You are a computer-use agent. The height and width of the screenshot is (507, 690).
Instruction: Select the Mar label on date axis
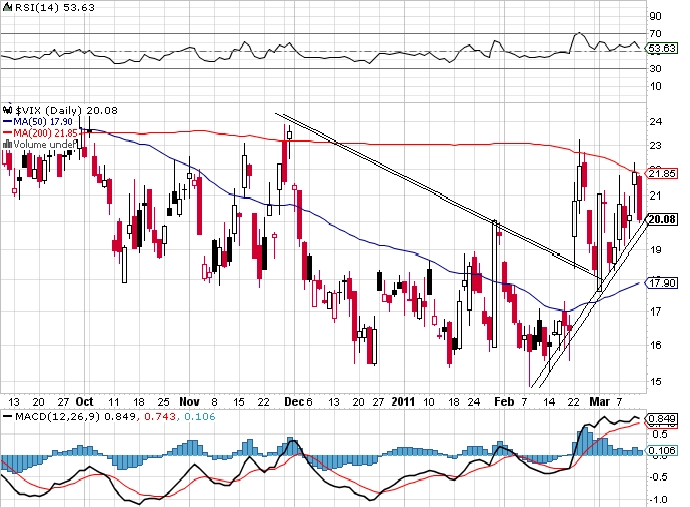[600, 401]
